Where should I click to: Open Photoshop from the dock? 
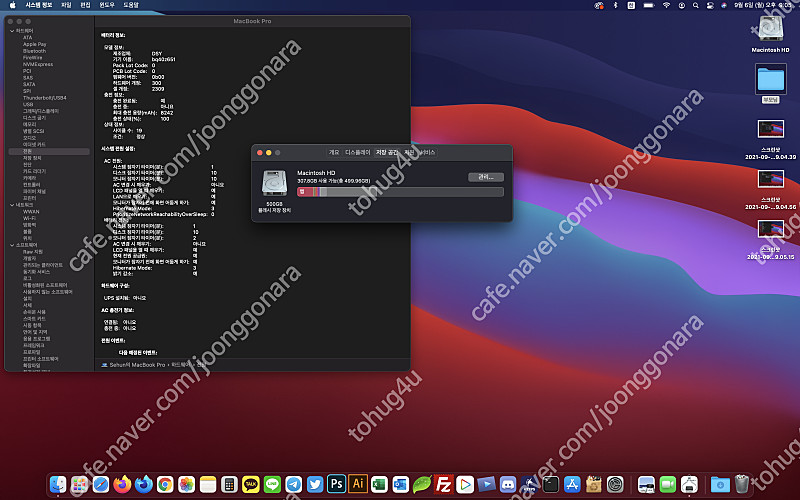click(x=337, y=484)
